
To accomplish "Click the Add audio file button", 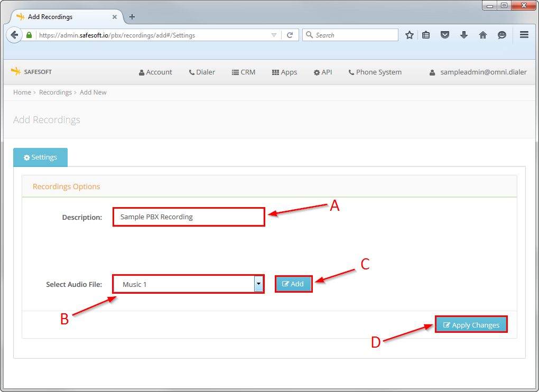I will point(294,284).
